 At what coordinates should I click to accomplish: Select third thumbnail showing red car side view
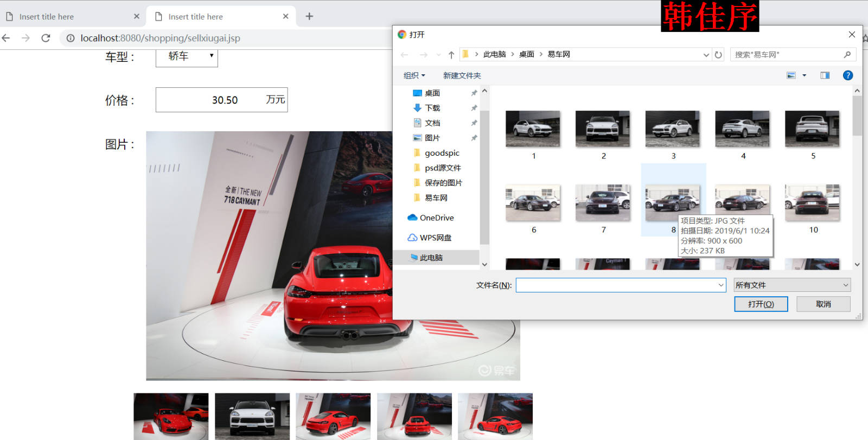333,416
